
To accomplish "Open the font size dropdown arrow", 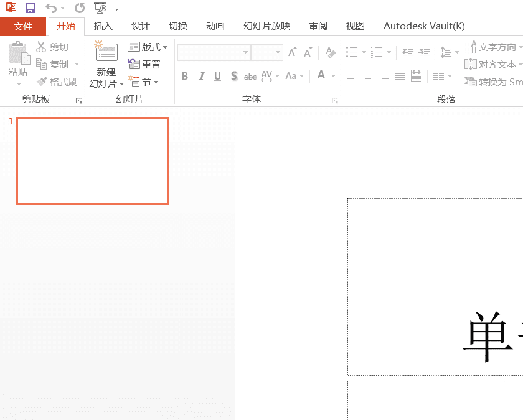I will 278,52.
